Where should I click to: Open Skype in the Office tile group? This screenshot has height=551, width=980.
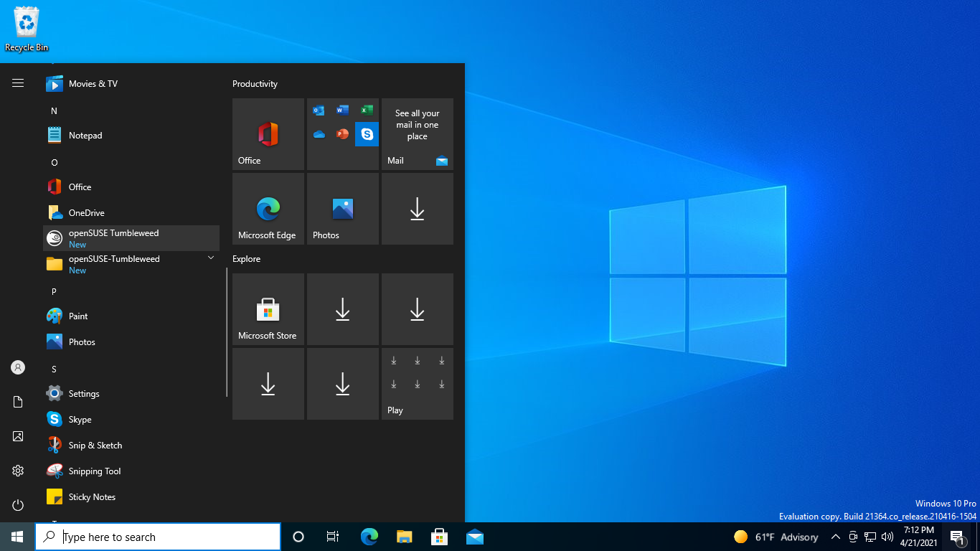367,134
